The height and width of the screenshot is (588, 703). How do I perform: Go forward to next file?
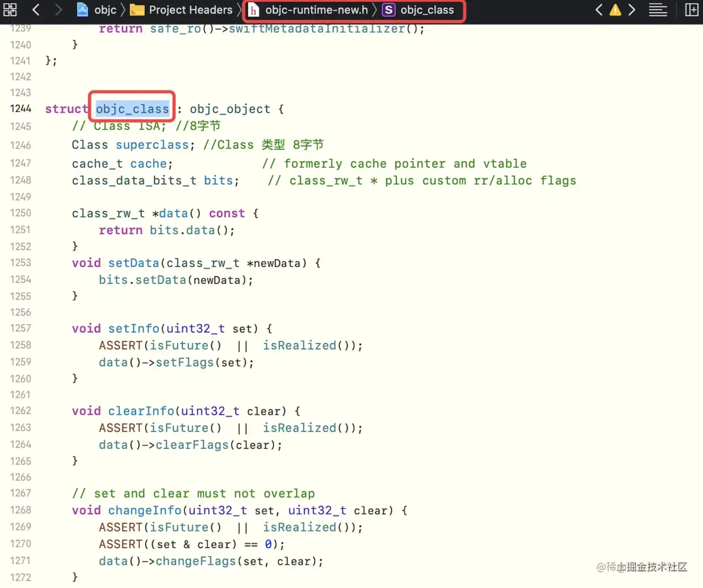click(x=58, y=10)
